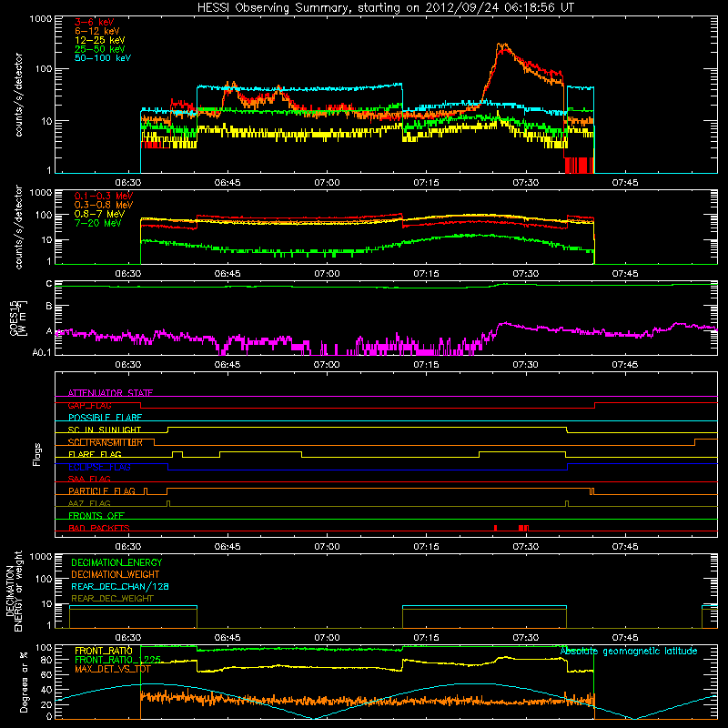This screenshot has width=728, height=728.
Task: Select the ATTENUATOR_STATE flag label
Action: (110, 393)
